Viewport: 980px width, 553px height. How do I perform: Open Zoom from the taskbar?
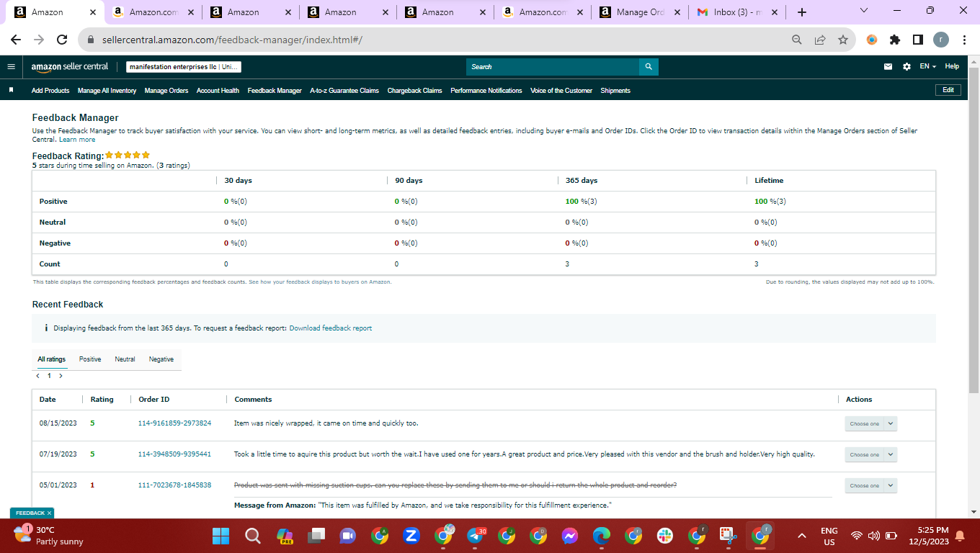coord(411,536)
